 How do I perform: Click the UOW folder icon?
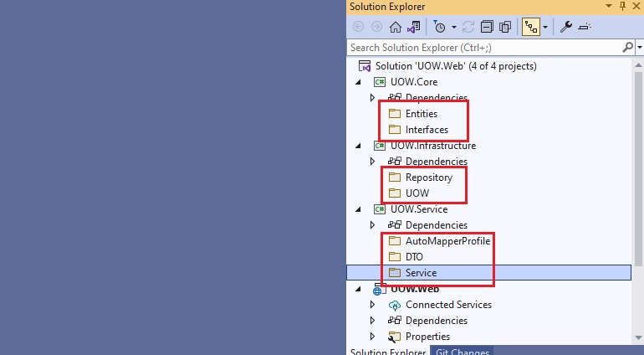(395, 193)
